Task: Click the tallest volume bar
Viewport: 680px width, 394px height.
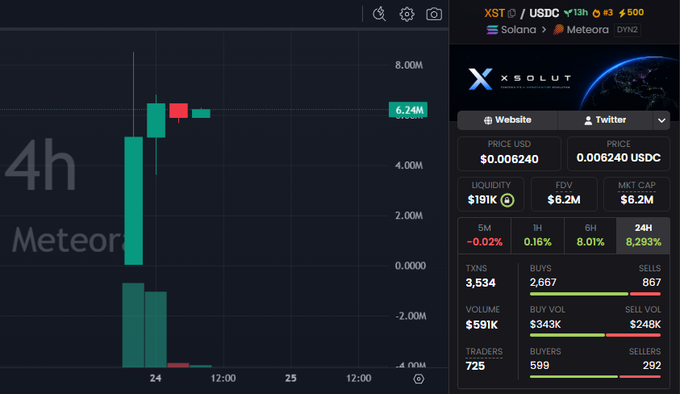Action: (133, 325)
